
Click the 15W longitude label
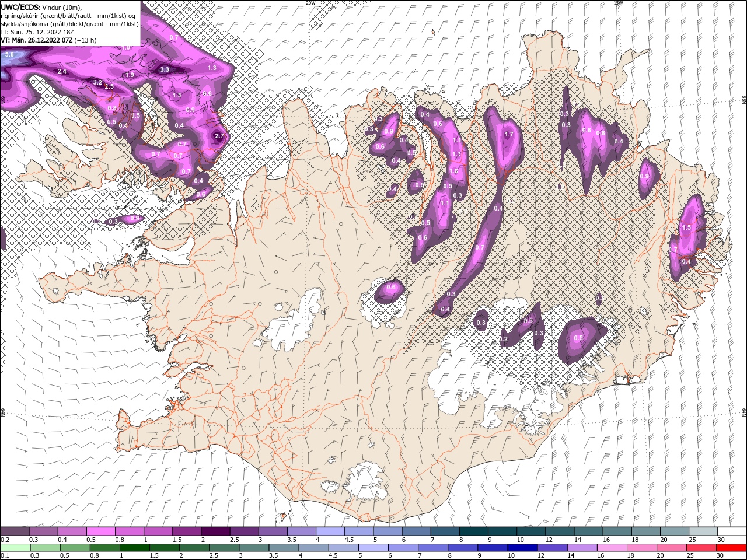coord(618,3)
